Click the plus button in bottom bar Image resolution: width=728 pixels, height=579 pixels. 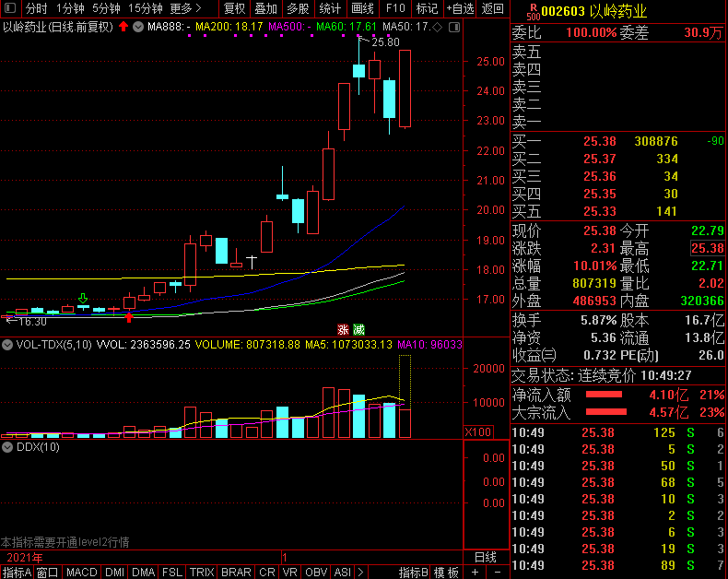click(x=475, y=572)
